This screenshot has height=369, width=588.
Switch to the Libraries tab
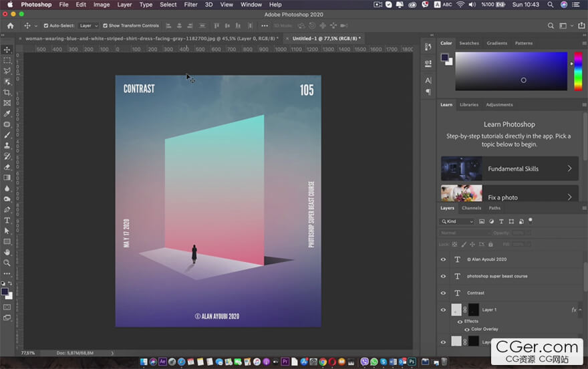[469, 105]
